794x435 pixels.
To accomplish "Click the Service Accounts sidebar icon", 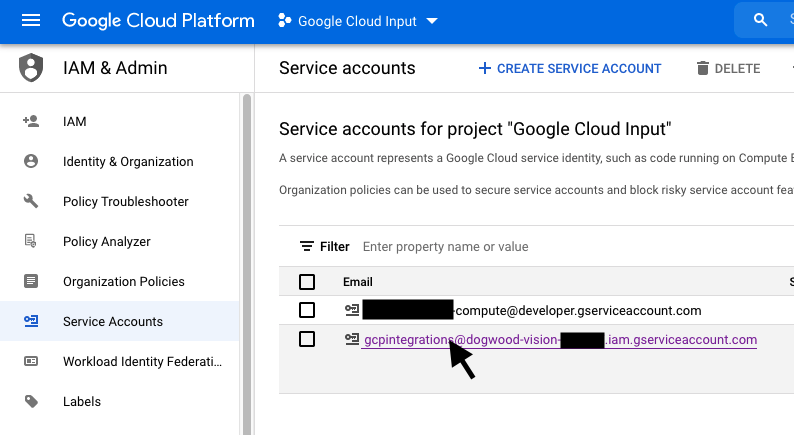I will pos(31,321).
